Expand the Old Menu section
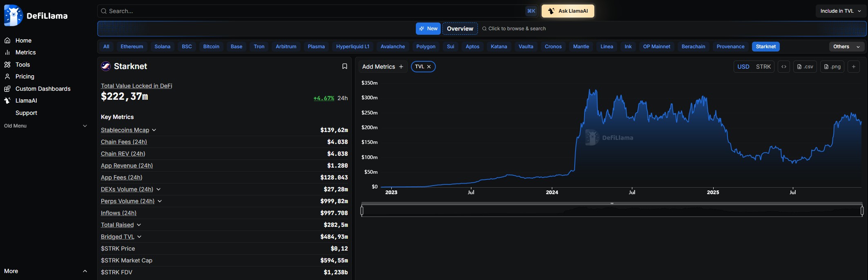The image size is (868, 280). coord(46,126)
